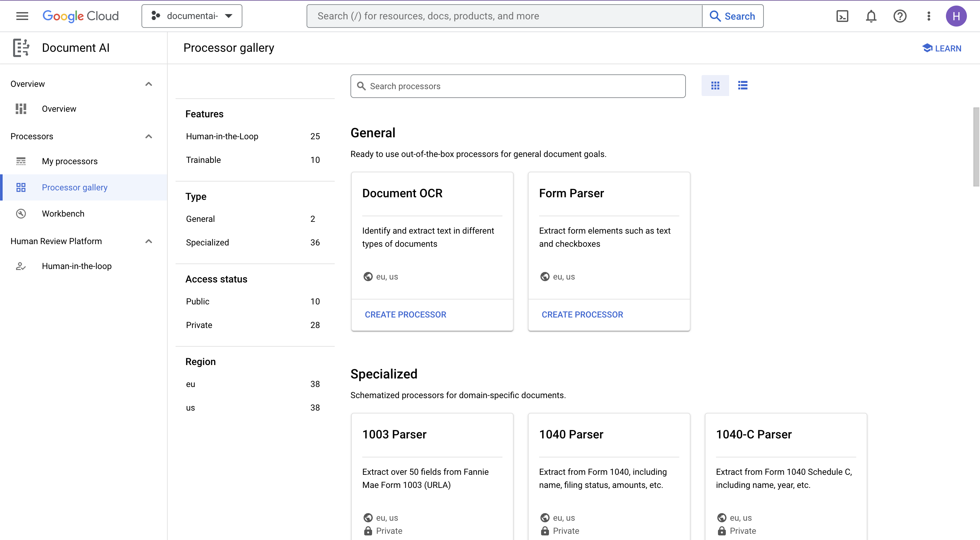This screenshot has width=980, height=540.
Task: Collapse the Processors section
Action: [149, 136]
